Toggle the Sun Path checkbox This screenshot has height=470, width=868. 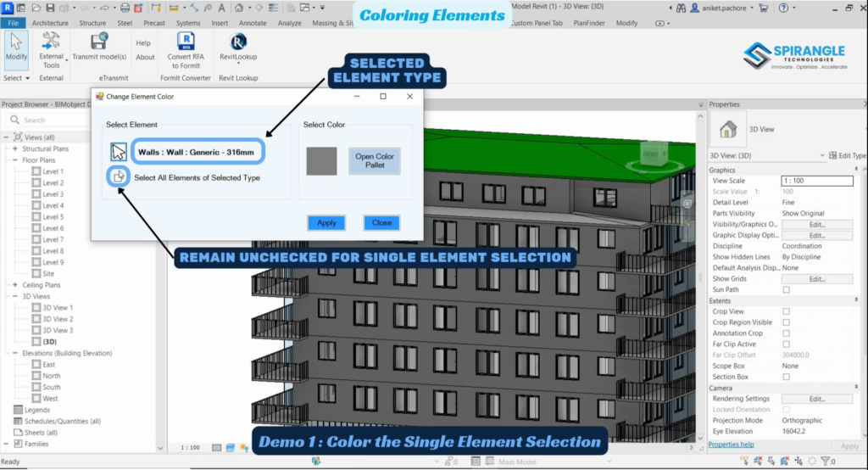[786, 290]
